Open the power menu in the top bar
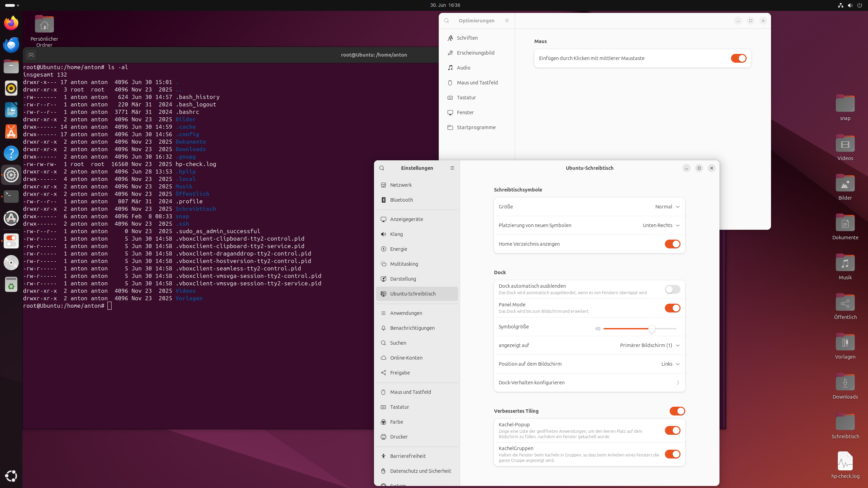This screenshot has width=868, height=488. [860, 5]
